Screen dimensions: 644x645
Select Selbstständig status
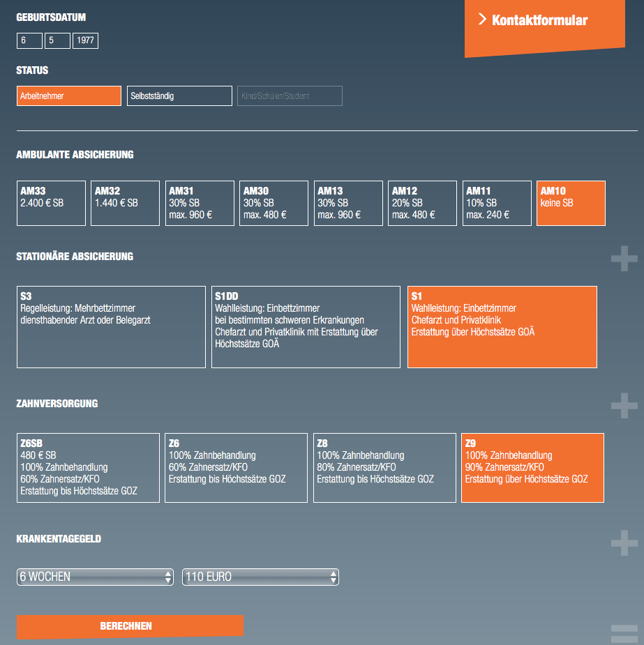click(179, 96)
